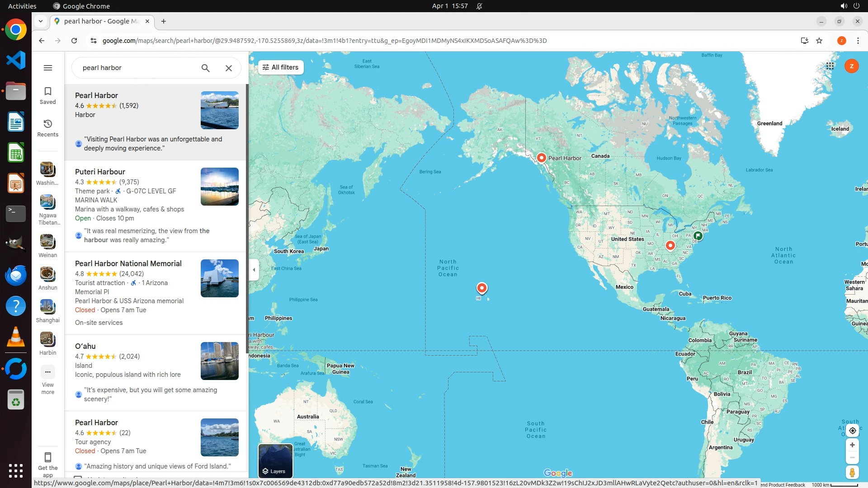This screenshot has height=488, width=868.
Task: Bookmark this tab with star icon
Action: click(x=819, y=41)
